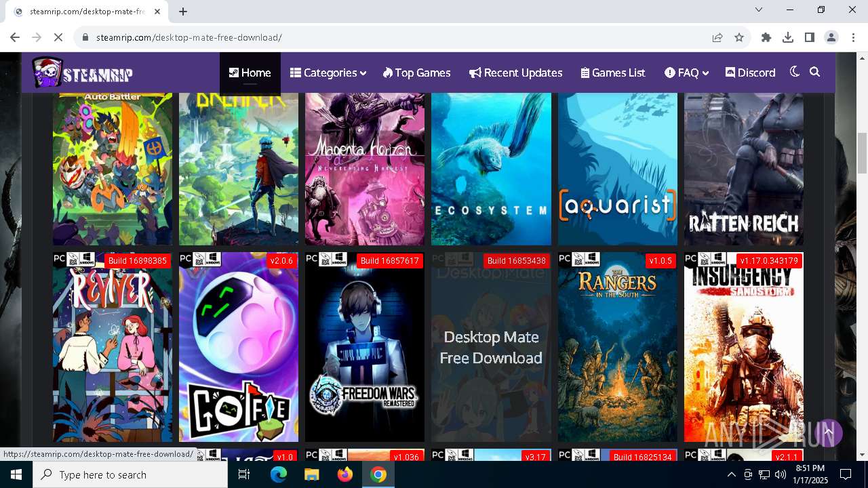This screenshot has height=488, width=868.
Task: Open File Explorer from taskbar
Action: (311, 474)
